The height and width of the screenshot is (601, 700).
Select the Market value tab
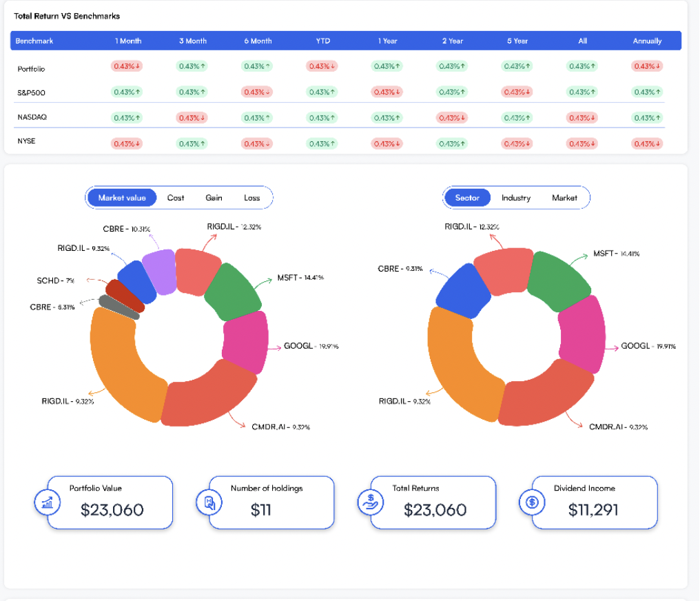(x=122, y=198)
